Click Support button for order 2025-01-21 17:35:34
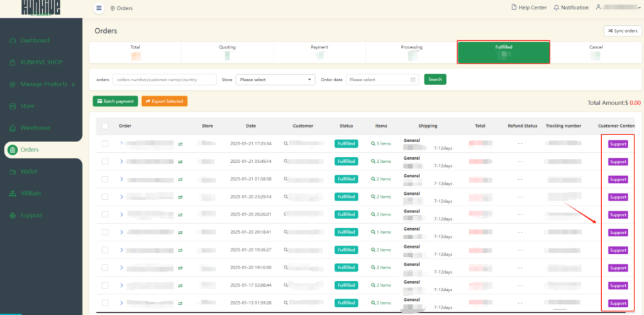Screen dimensions: 644x315 click(x=618, y=144)
